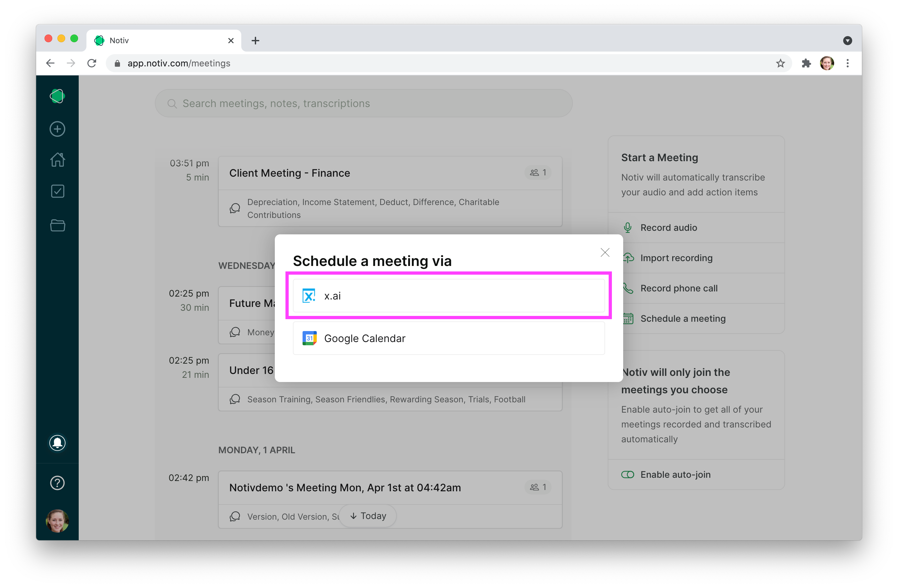This screenshot has height=588, width=898.
Task: Bookmark the page with the star icon
Action: click(780, 64)
